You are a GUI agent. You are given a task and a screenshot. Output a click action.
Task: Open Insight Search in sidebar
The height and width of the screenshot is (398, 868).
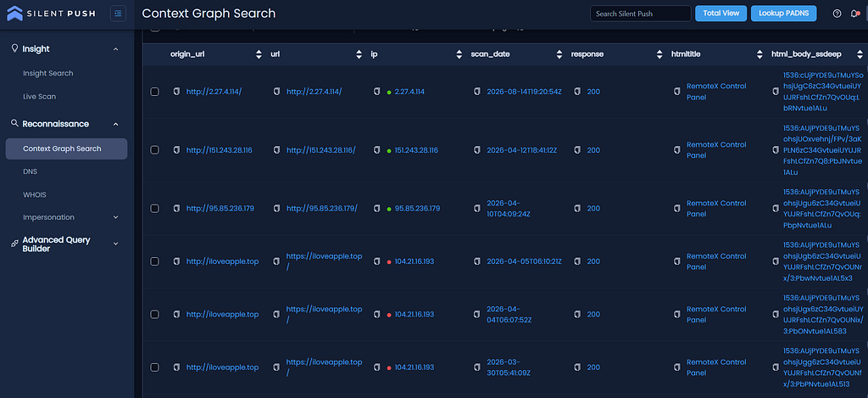48,73
